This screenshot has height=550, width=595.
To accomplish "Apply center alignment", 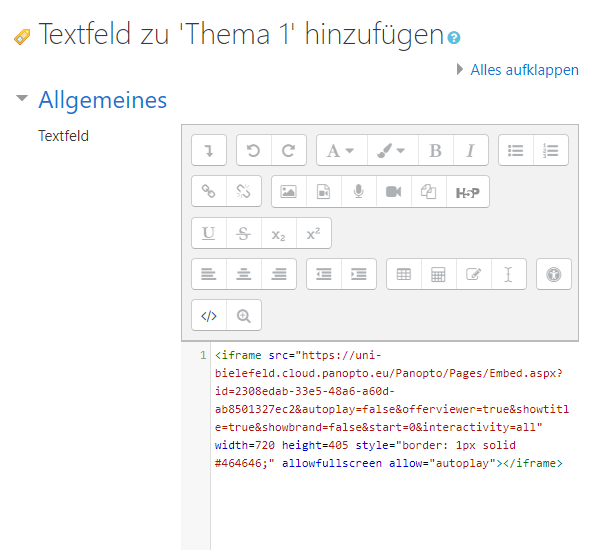I will [x=244, y=274].
